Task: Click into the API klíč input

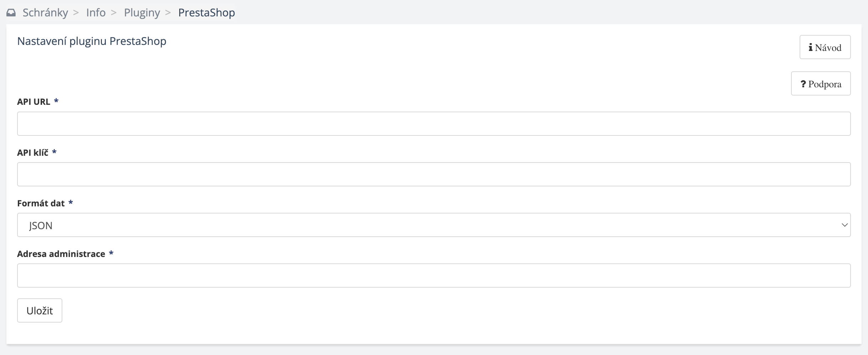Action: 434,174
